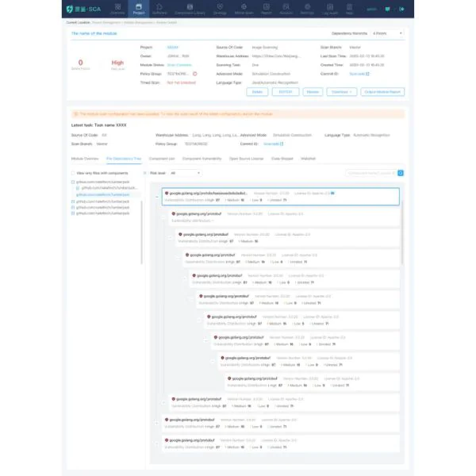
Task: Click the Output Module Report button
Action: click(384, 91)
